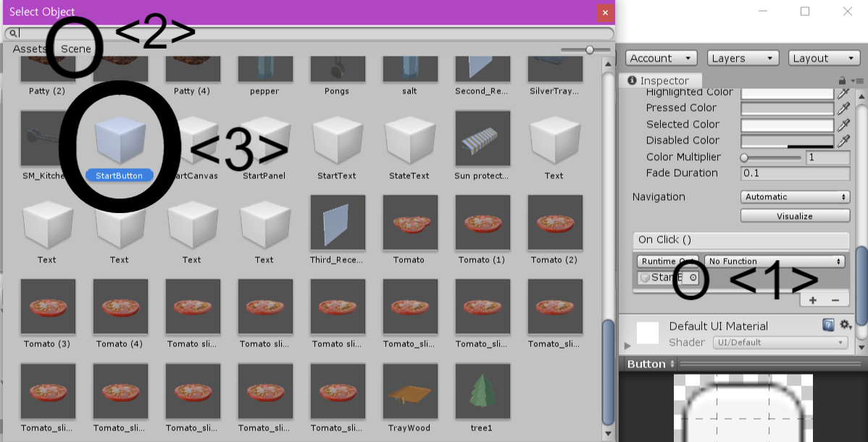868x442 pixels.
Task: Switch to the Scene tab
Action: click(x=76, y=49)
